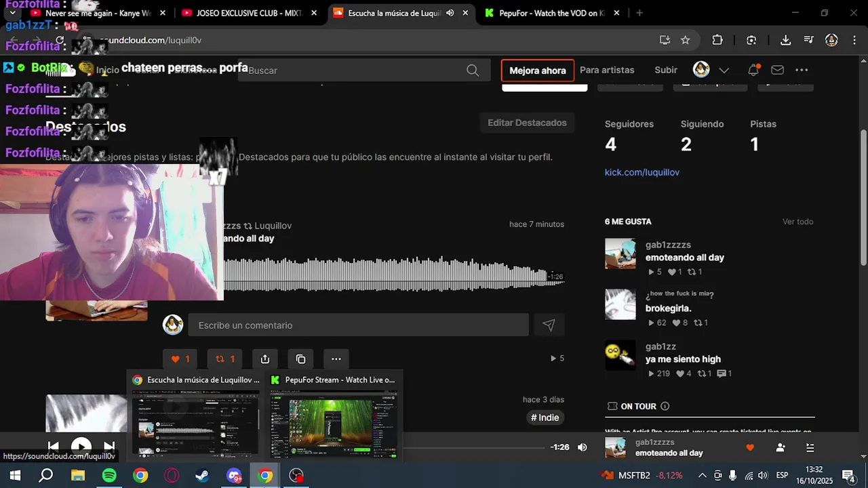The image size is (868, 488).
Task: Open the kick.com/luquillov link
Action: [642, 172]
